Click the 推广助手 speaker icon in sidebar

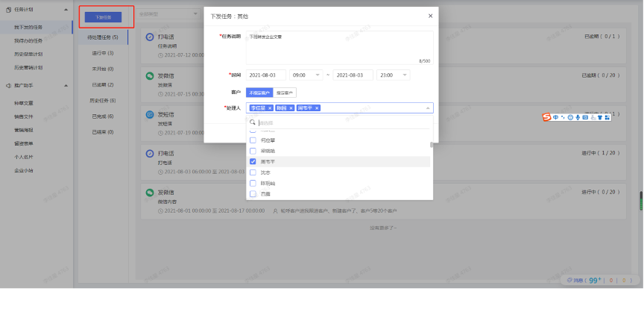coord(9,86)
